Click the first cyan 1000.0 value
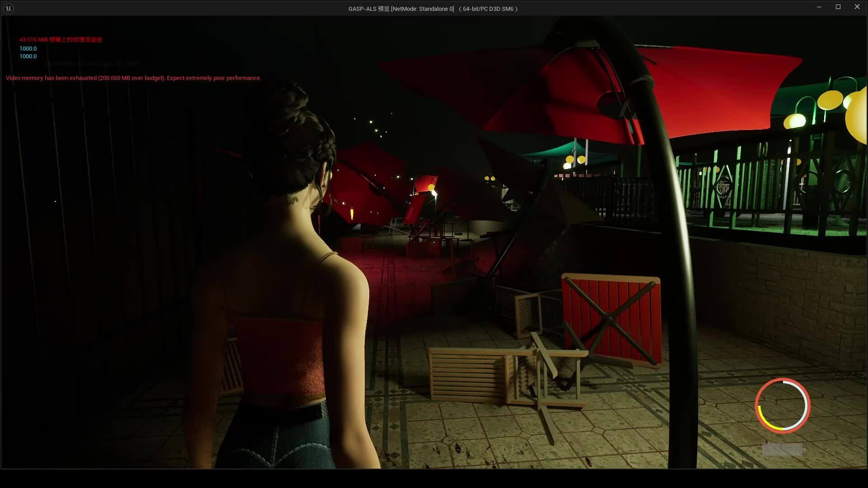The width and height of the screenshot is (868, 488). pyautogui.click(x=28, y=49)
